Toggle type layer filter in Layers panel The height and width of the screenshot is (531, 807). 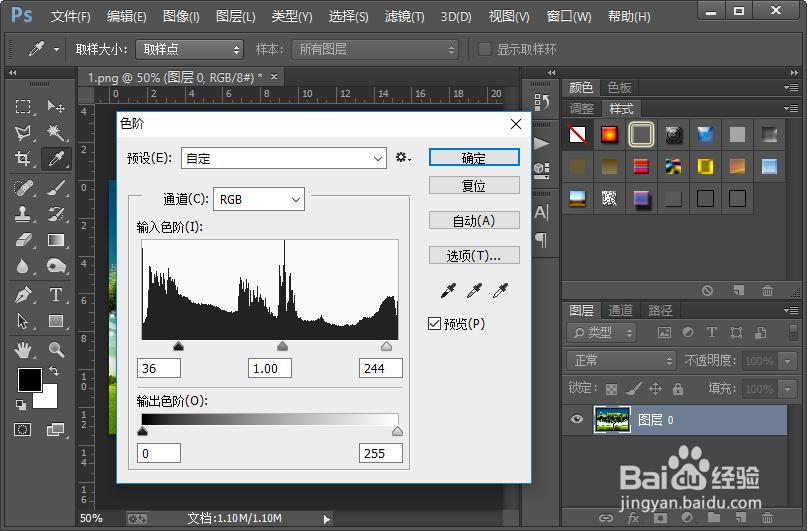point(712,332)
